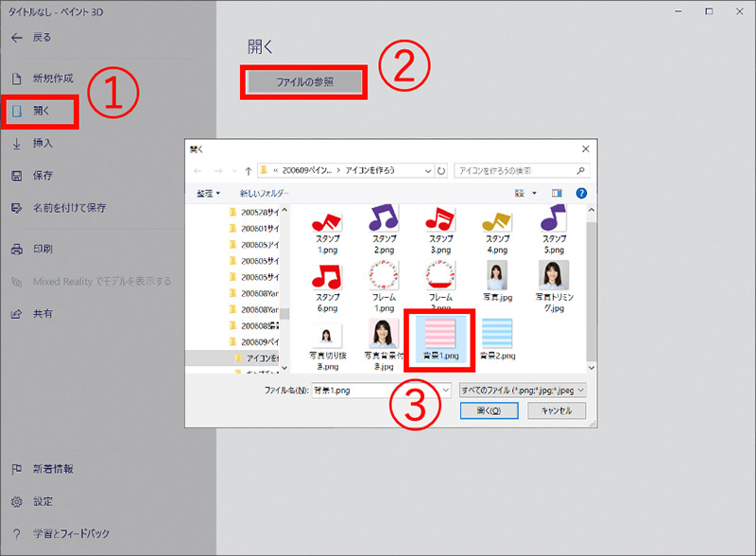Click the blue help icon in dialog
This screenshot has width=756, height=556.
581,193
